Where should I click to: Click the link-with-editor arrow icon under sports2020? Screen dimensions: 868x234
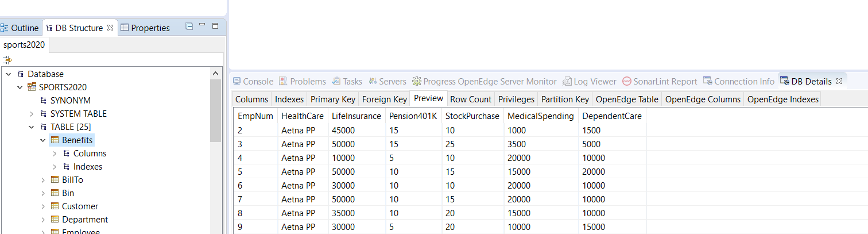click(7, 60)
